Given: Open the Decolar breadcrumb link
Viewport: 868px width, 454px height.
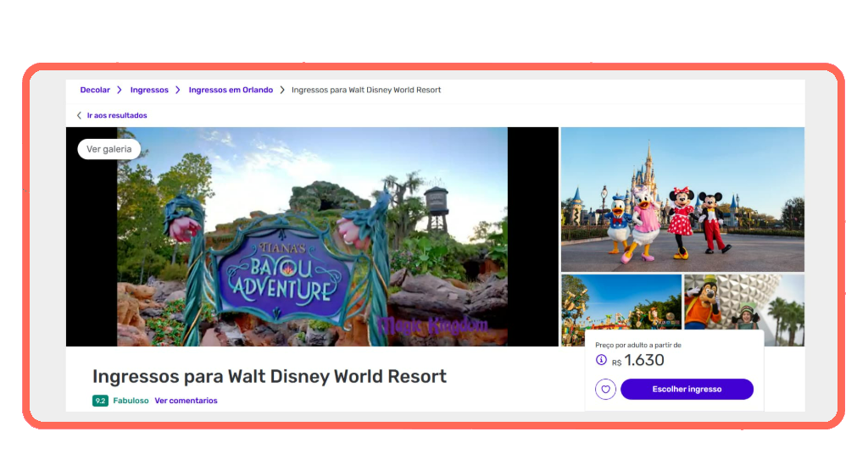Looking at the screenshot, I should coord(95,90).
